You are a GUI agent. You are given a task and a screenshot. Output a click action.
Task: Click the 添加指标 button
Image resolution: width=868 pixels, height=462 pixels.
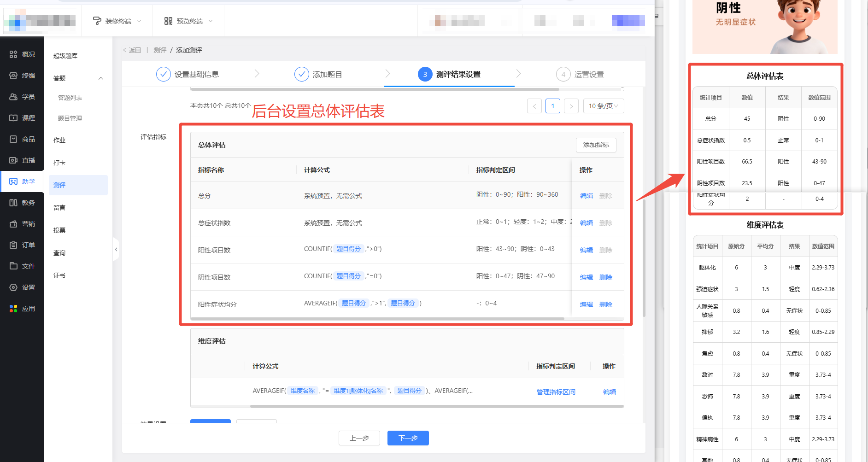[596, 145]
